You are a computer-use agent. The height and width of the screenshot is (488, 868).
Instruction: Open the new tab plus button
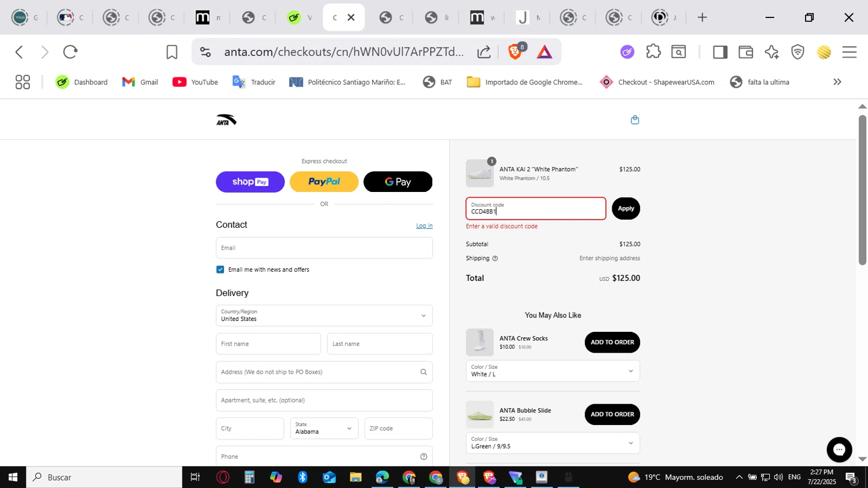703,17
